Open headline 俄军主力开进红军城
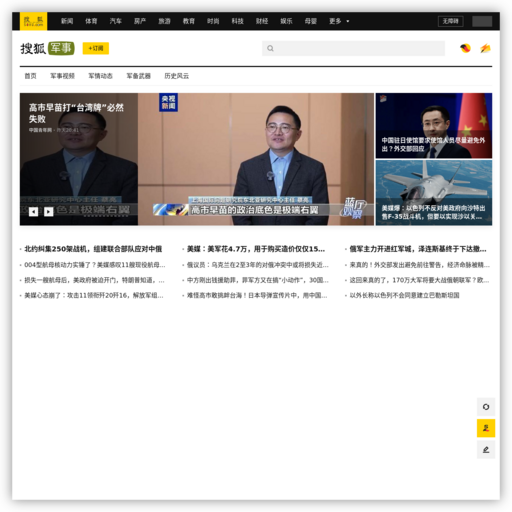The height and width of the screenshot is (512, 512). pos(418,249)
